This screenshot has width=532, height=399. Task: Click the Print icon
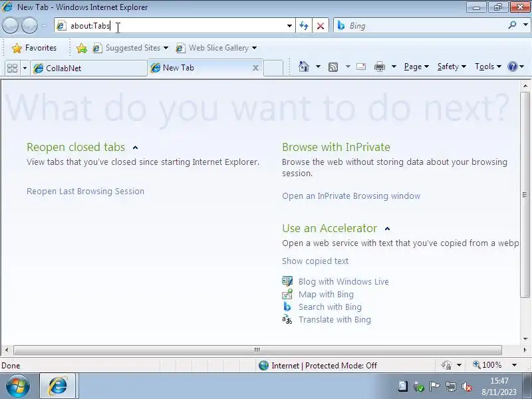pos(379,67)
